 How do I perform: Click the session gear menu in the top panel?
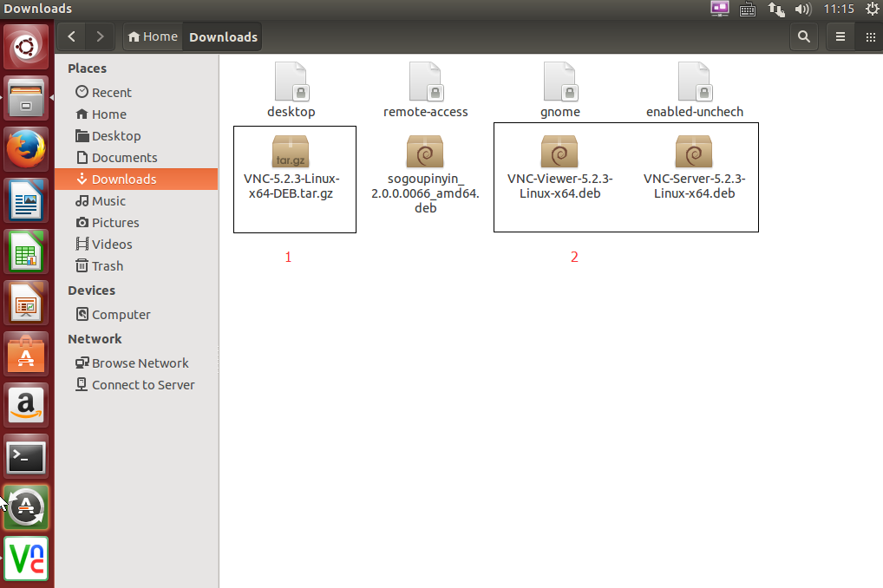872,10
